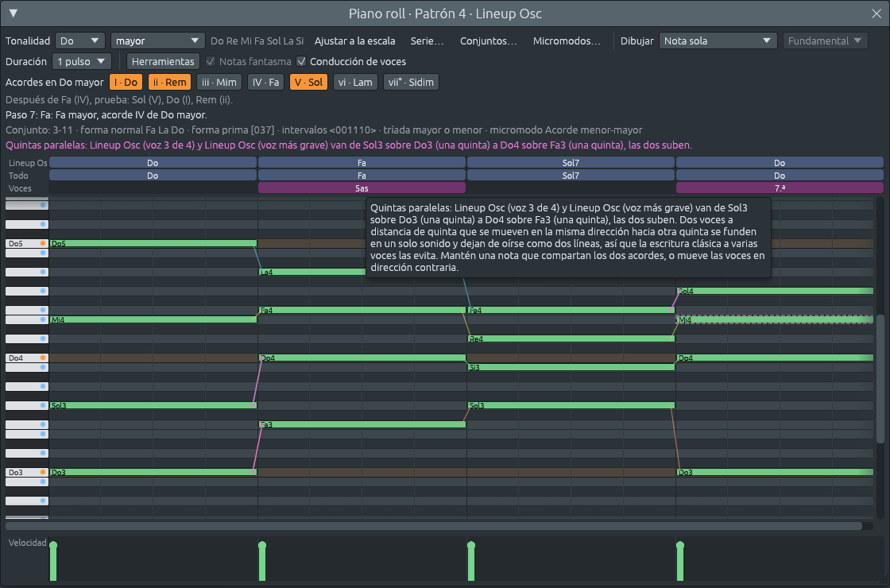Select the Do4 note in the Fa chord

tap(362, 358)
